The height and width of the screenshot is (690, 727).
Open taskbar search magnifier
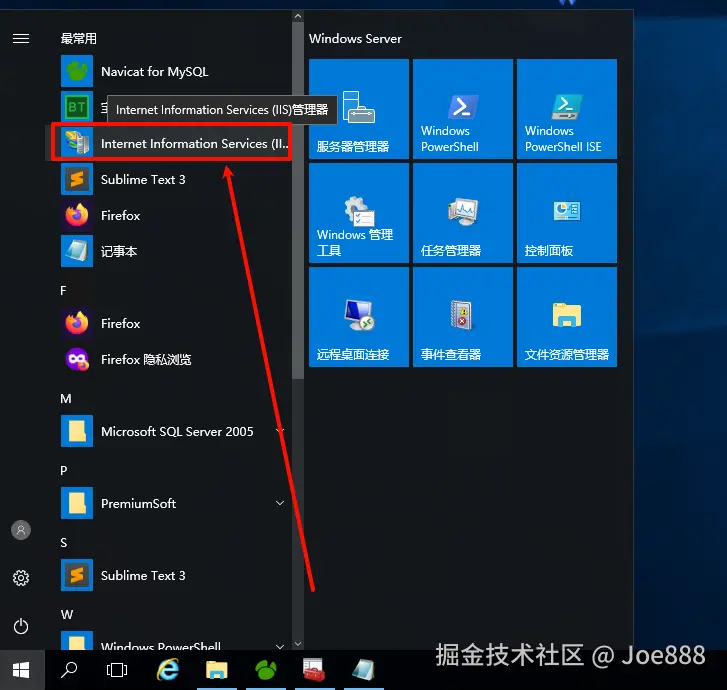[69, 670]
